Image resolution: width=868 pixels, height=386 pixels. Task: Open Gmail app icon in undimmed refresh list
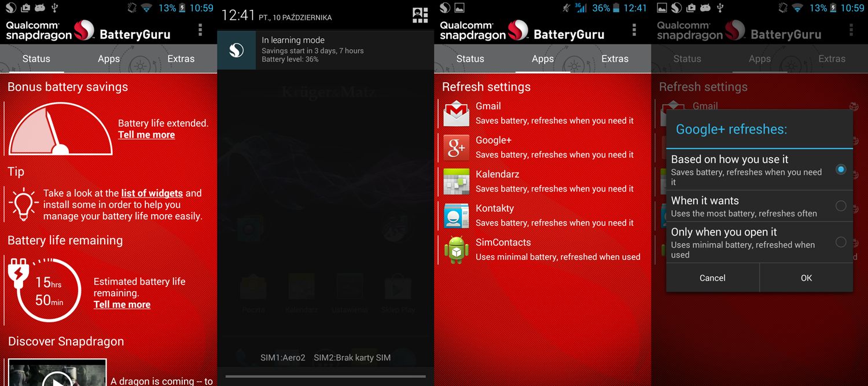[x=456, y=113]
